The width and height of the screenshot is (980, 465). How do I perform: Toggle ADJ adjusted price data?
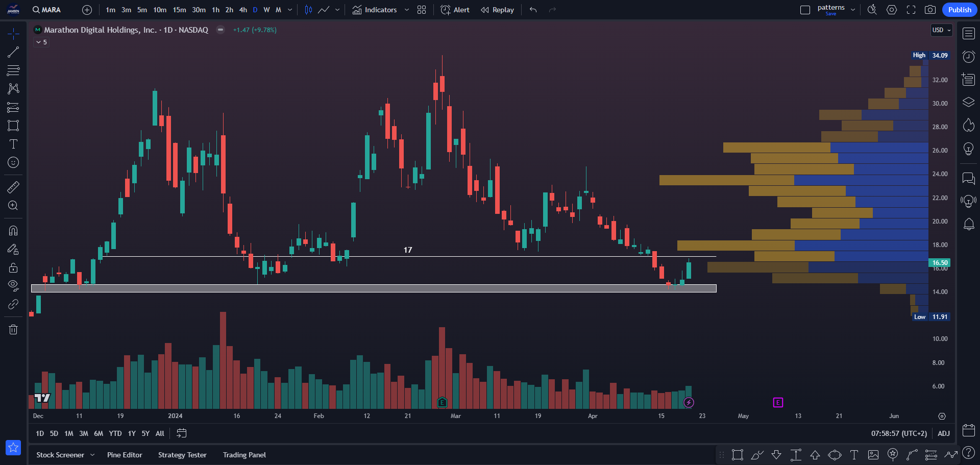coord(944,433)
